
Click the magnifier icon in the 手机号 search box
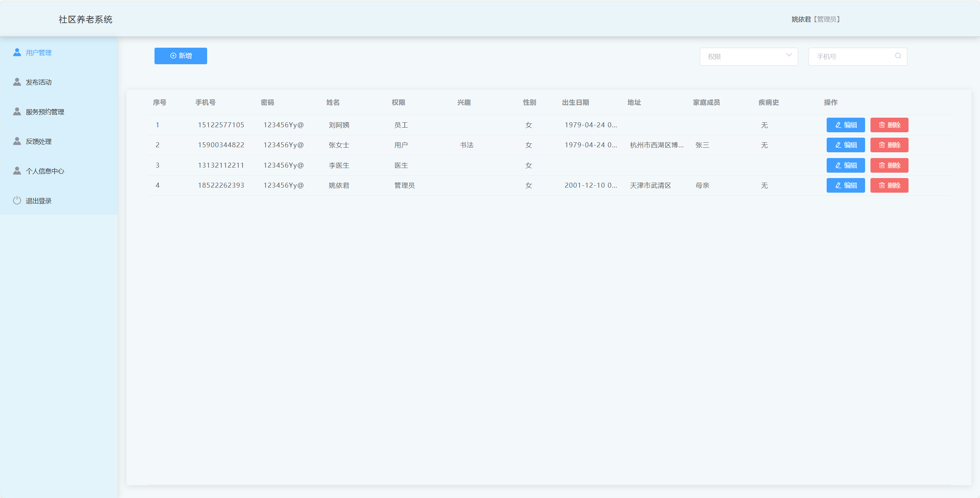898,56
